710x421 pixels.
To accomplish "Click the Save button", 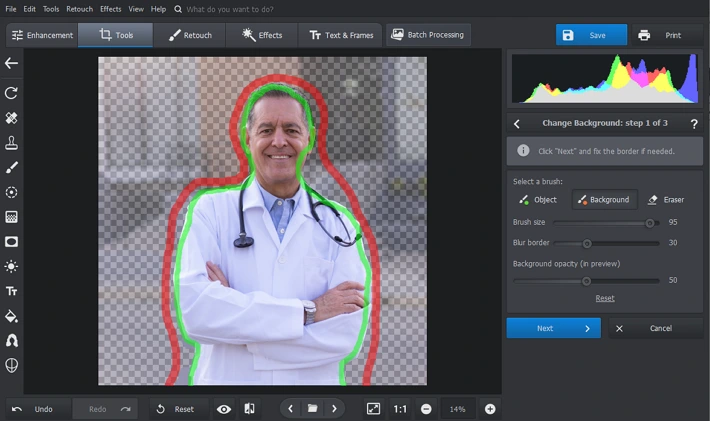I will pyautogui.click(x=591, y=35).
